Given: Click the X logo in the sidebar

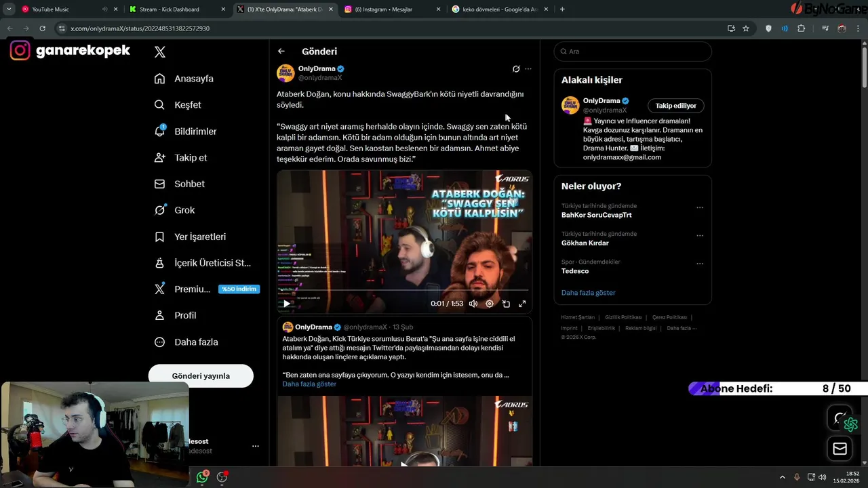Looking at the screenshot, I should pos(160,52).
